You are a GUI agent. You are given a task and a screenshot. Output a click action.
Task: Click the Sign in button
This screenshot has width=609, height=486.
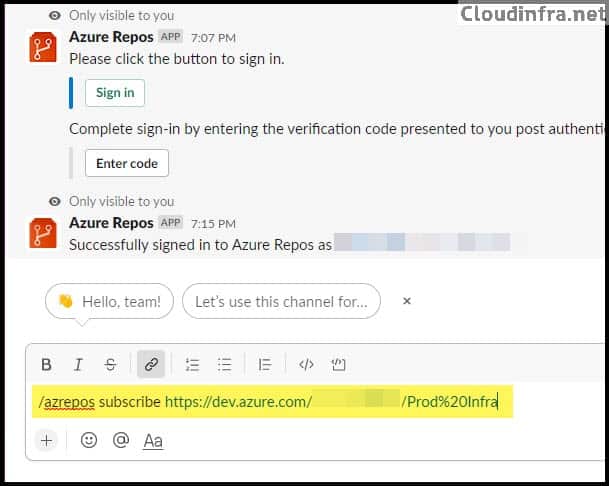click(115, 93)
